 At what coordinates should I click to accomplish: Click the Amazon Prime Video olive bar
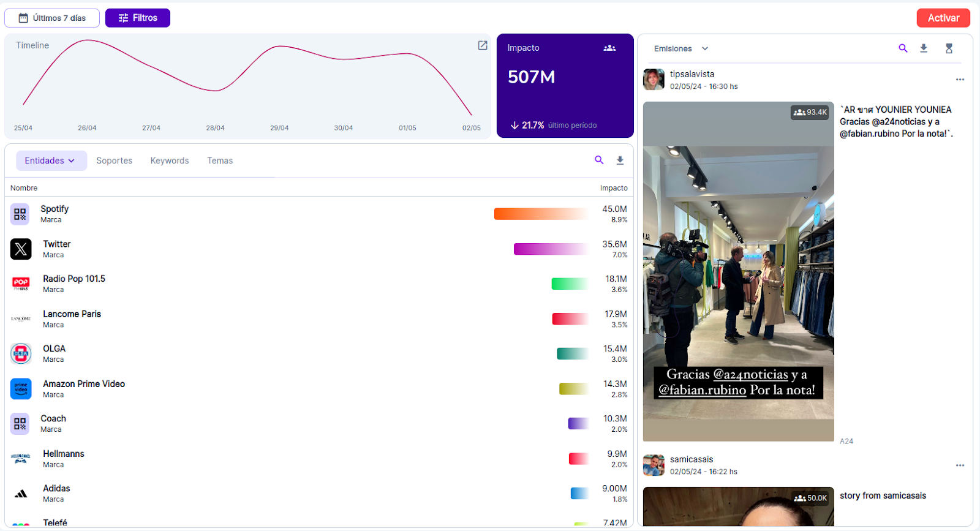[574, 388]
